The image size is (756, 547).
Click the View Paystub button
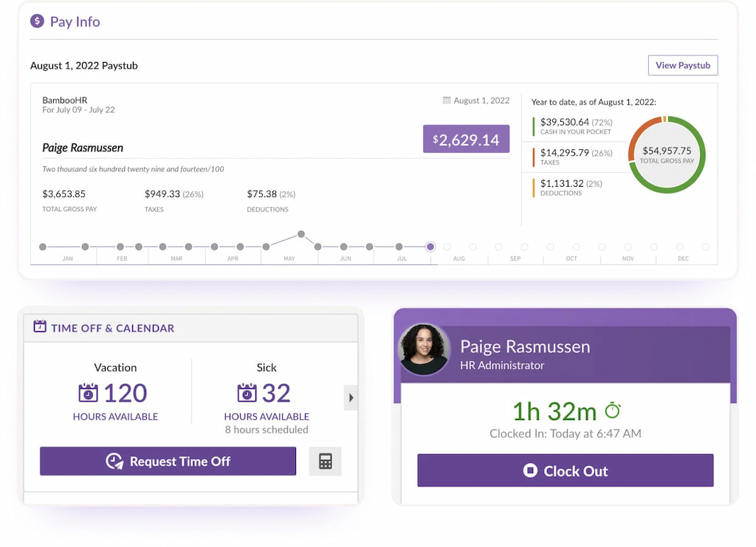point(682,65)
